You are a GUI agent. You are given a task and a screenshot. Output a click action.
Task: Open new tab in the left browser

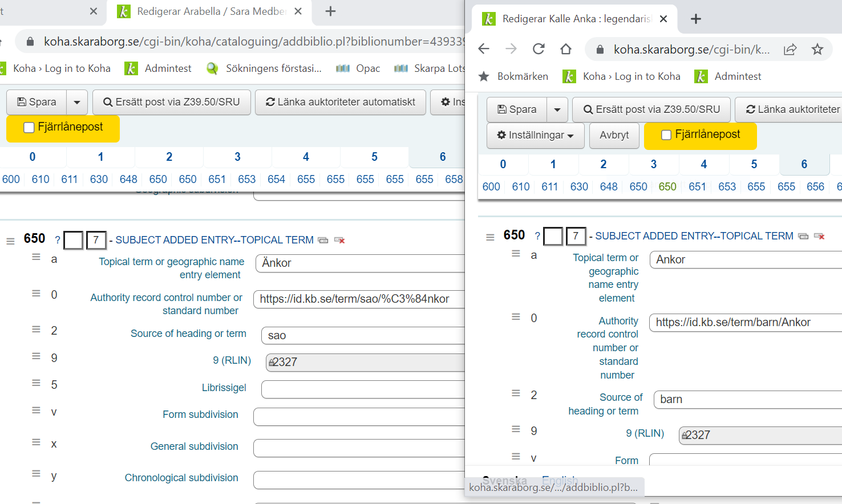(x=330, y=11)
